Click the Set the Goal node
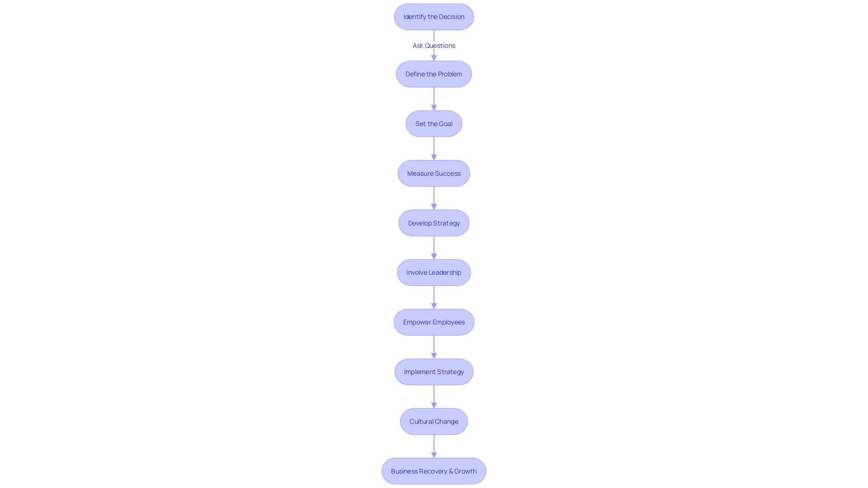The height and width of the screenshot is (488, 868). [434, 123]
